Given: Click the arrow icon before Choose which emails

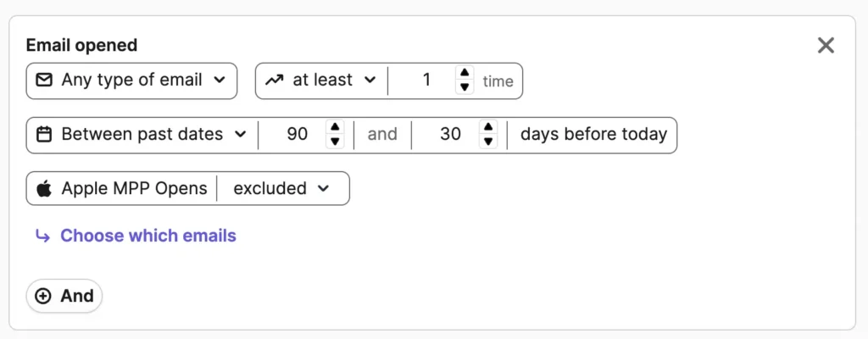Looking at the screenshot, I should coord(42,236).
